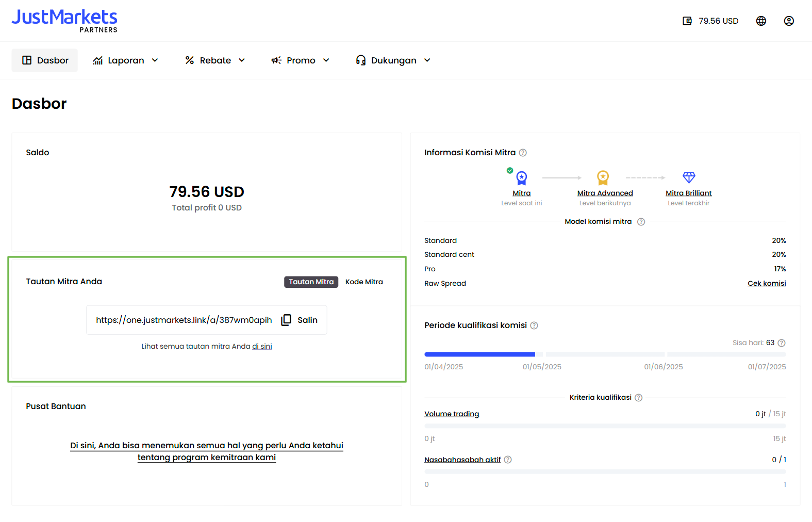This screenshot has height=522, width=812.
Task: Click the Dasbor page heading
Action: pyautogui.click(x=39, y=104)
